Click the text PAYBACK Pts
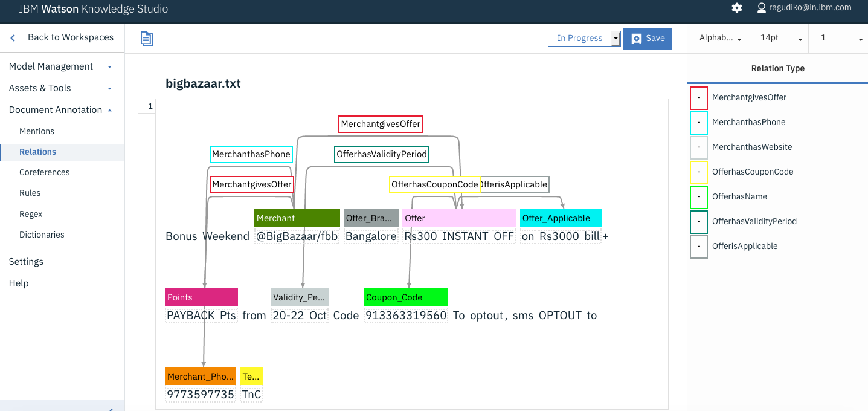This screenshot has width=868, height=411. tap(201, 315)
